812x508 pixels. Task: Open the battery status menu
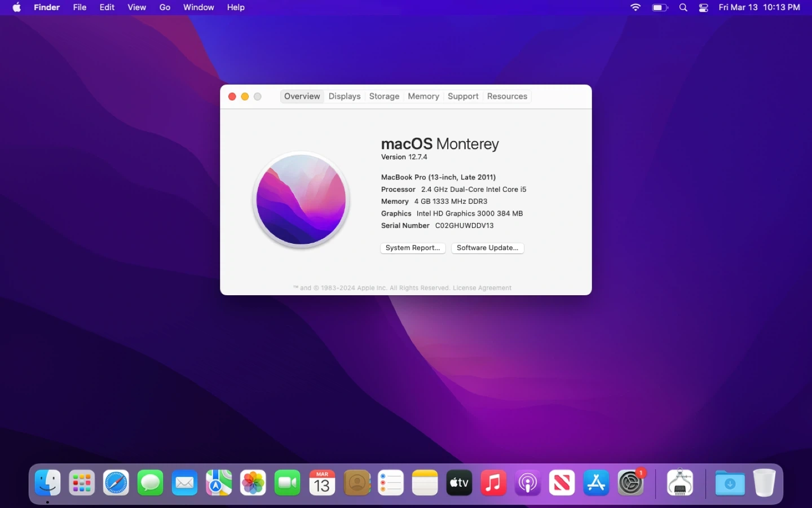pos(659,8)
